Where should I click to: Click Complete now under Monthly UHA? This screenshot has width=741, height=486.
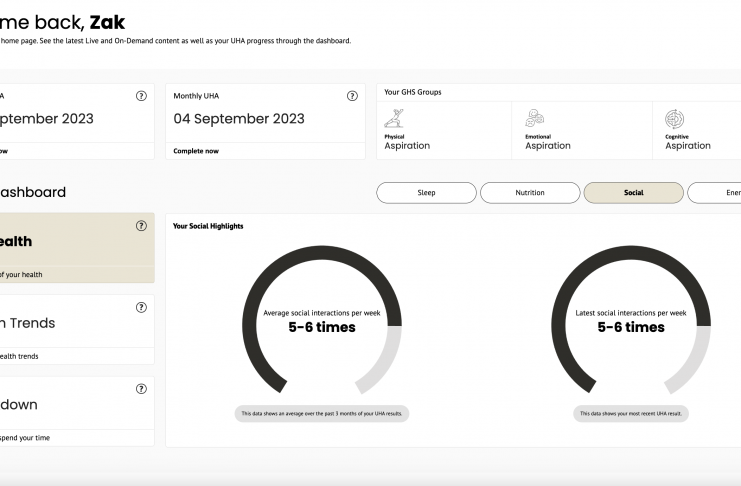[x=196, y=151]
